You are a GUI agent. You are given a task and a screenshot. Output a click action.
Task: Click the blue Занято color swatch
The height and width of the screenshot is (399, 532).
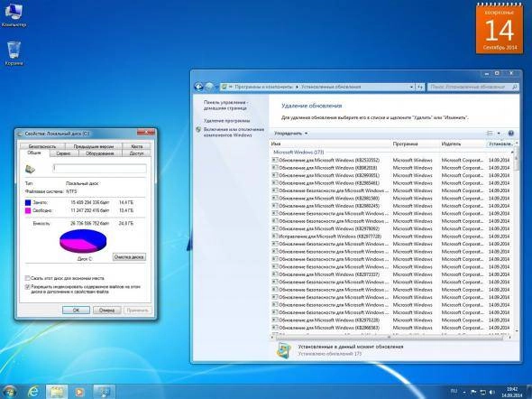click(x=28, y=202)
